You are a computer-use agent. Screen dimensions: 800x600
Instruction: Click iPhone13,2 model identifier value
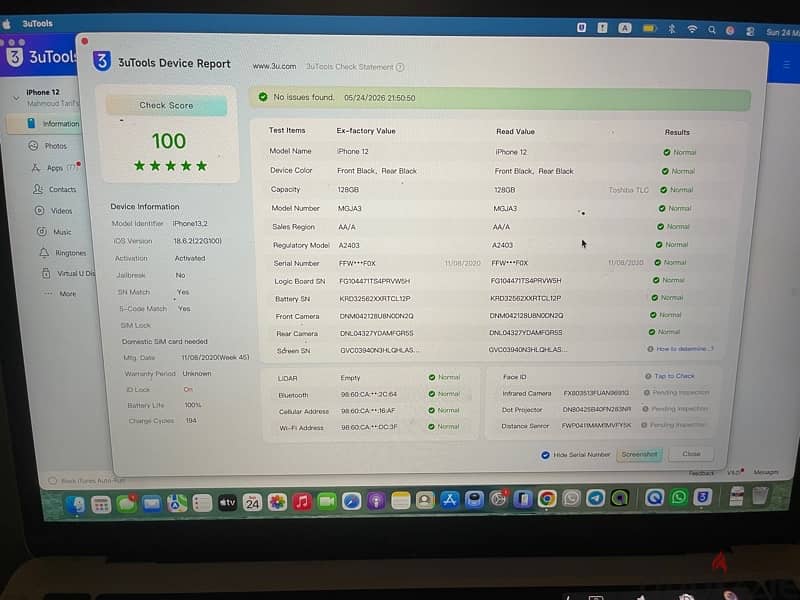click(x=190, y=223)
